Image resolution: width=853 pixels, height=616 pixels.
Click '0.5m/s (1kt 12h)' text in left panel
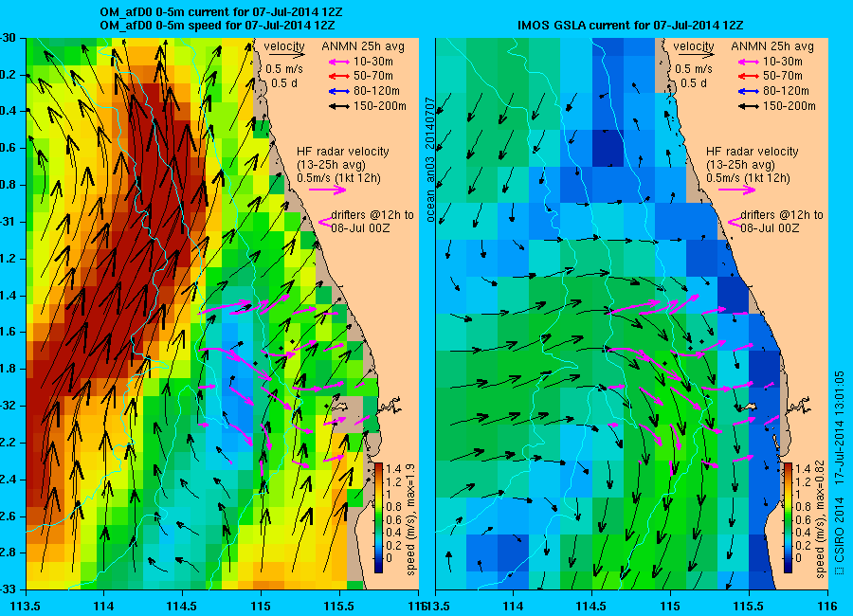point(339,178)
